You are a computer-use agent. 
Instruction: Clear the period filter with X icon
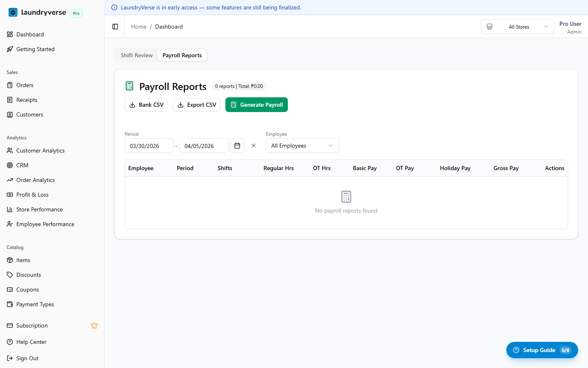click(254, 146)
